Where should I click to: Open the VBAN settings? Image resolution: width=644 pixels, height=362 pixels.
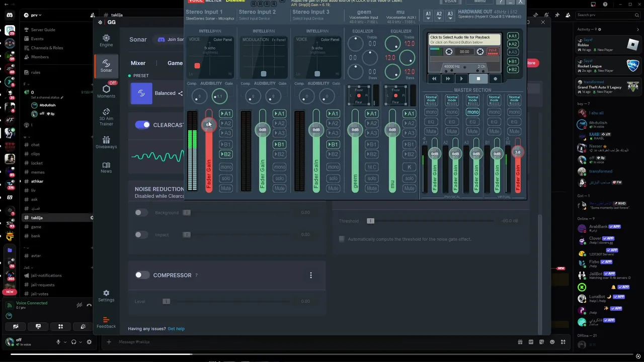pyautogui.click(x=450, y=2)
